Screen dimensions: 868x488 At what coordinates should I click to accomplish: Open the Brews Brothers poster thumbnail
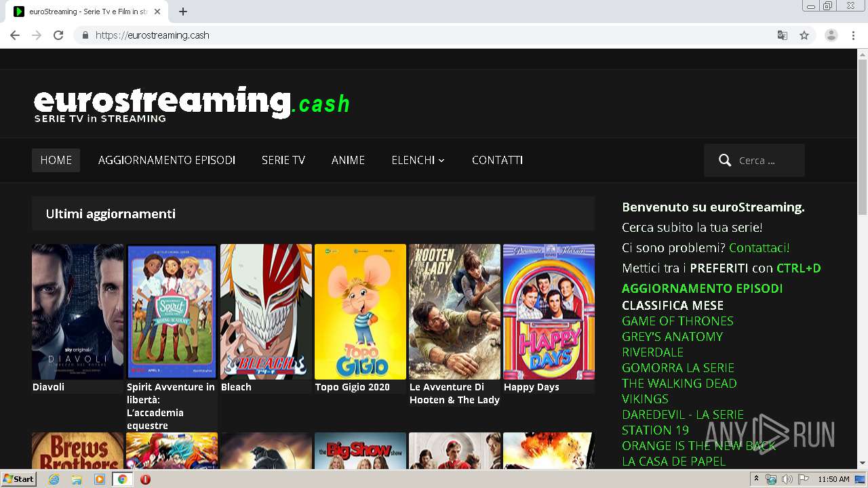pos(78,451)
